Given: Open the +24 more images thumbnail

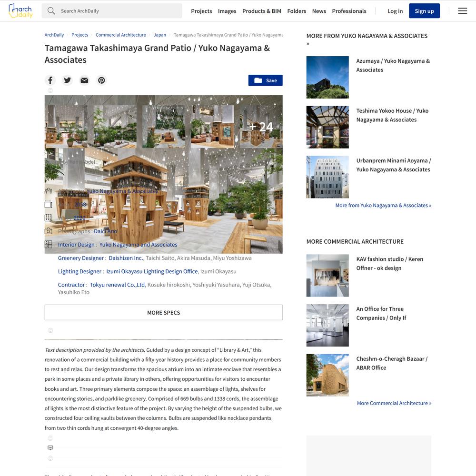Looking at the screenshot, I should click(261, 127).
